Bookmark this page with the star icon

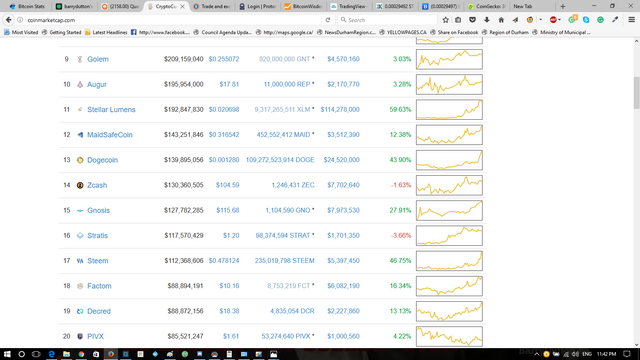(x=445, y=20)
